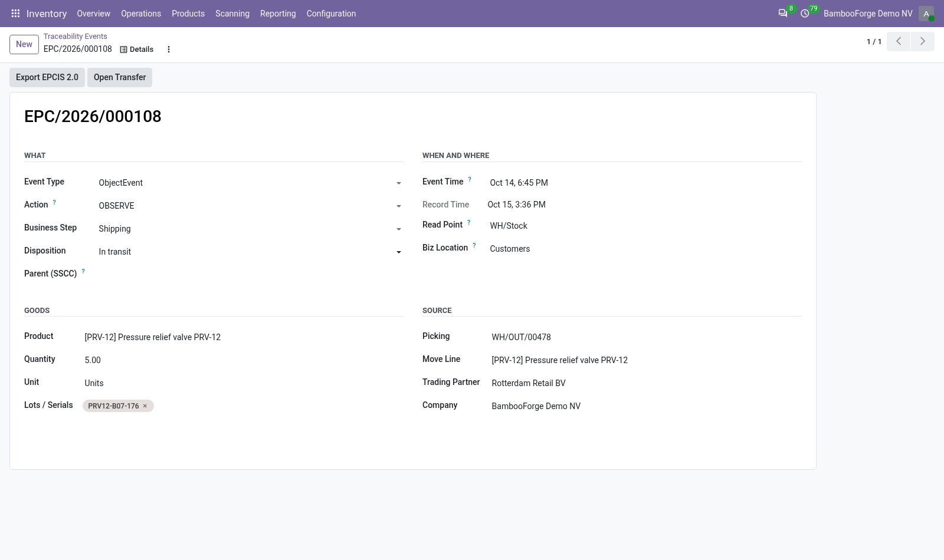This screenshot has height=560, width=944.
Task: Expand the Disposition dropdown
Action: [399, 252]
